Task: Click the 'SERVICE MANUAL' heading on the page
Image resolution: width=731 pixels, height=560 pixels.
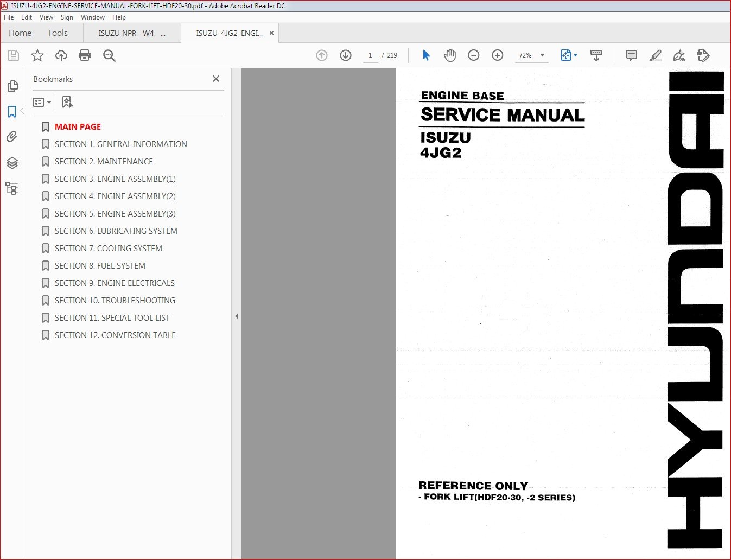Action: click(x=503, y=115)
